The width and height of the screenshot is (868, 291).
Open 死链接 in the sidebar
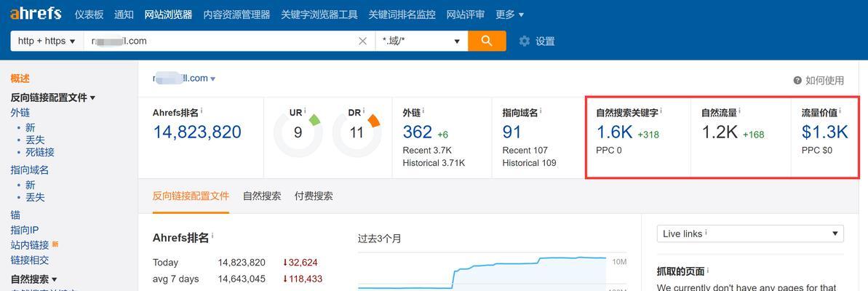(x=40, y=152)
